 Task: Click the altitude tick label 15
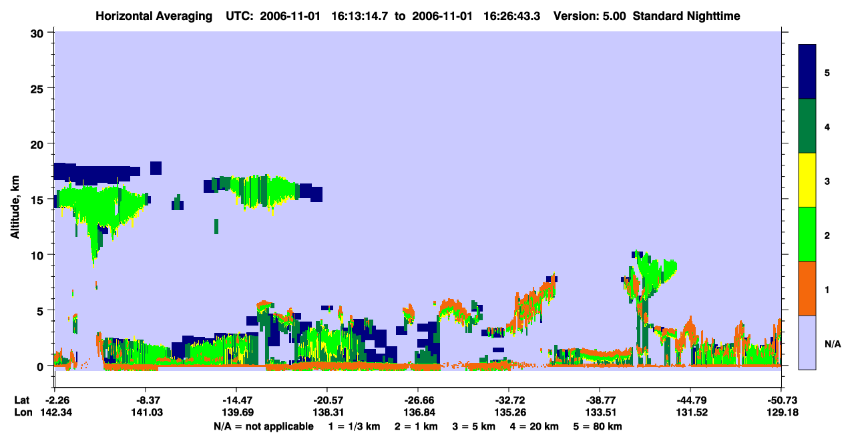coord(39,199)
